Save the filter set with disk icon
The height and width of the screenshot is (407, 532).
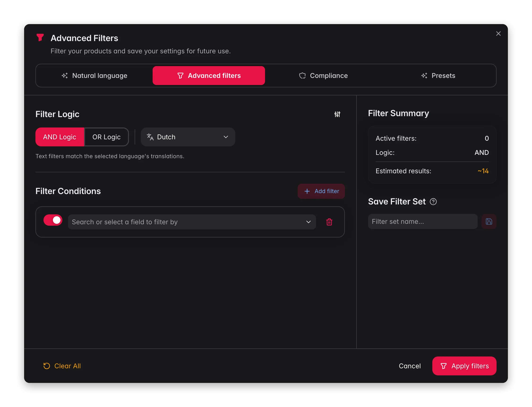[489, 221]
